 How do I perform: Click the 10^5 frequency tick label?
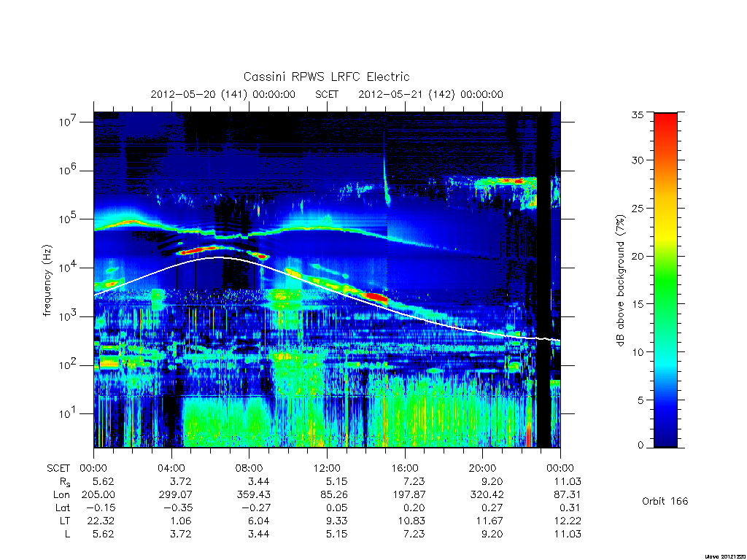click(x=68, y=219)
